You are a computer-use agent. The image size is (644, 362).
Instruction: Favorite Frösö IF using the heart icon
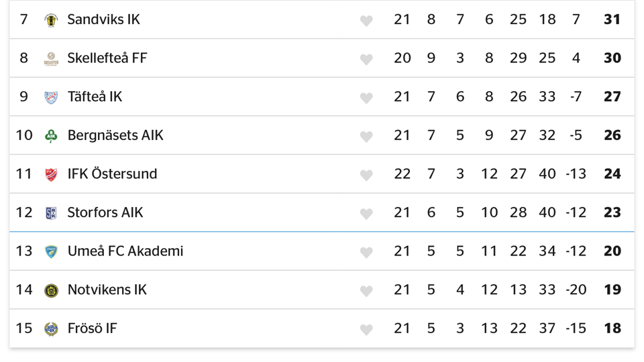pyautogui.click(x=366, y=330)
